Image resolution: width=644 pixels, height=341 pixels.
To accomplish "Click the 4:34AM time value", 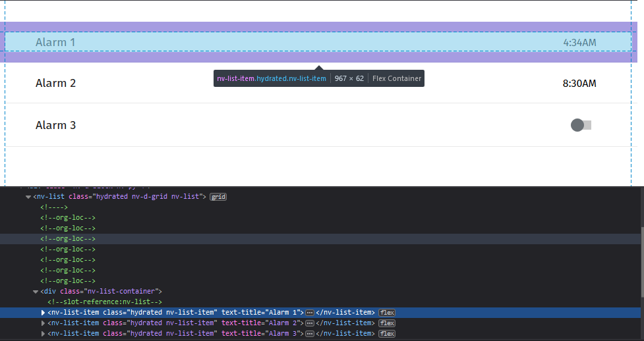I will 579,43.
